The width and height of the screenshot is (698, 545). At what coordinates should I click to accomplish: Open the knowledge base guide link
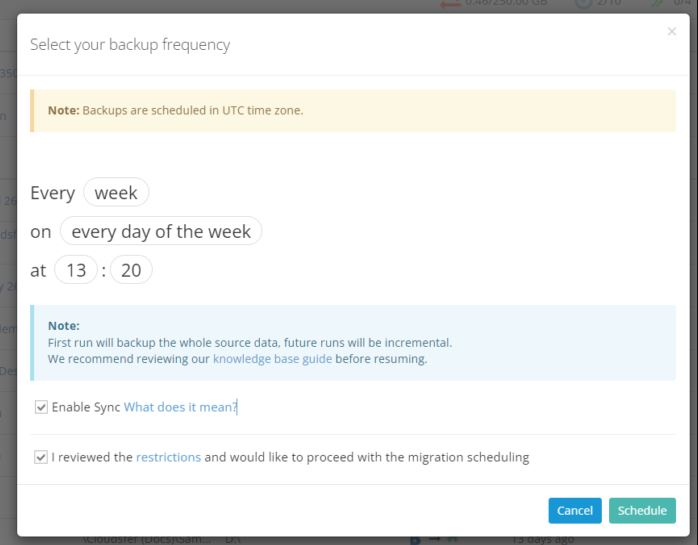(272, 359)
